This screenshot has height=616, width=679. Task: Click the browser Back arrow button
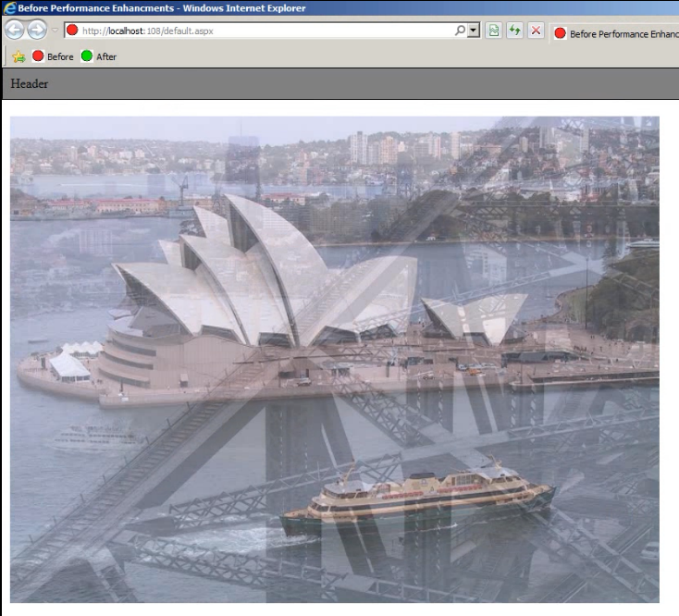coord(15,31)
